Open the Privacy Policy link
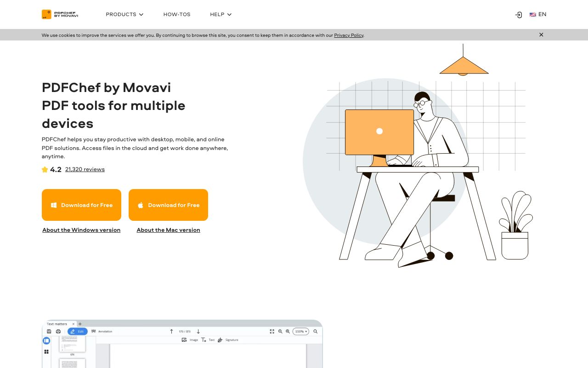 coord(349,35)
